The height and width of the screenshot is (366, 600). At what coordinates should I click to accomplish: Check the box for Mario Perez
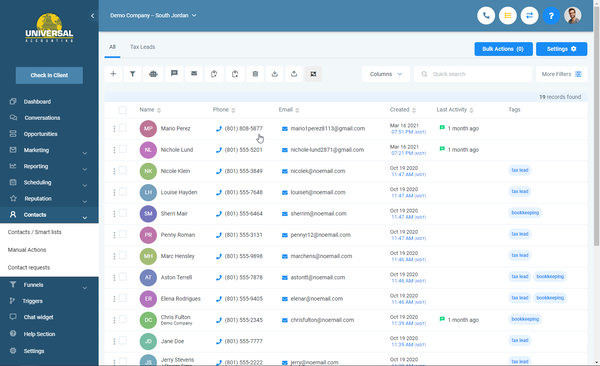point(122,128)
